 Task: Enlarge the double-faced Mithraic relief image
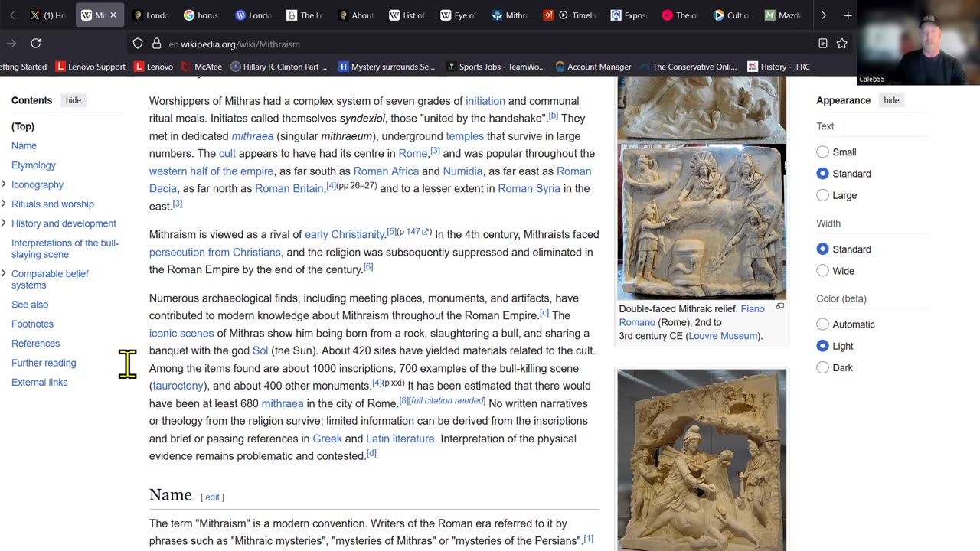tap(702, 221)
